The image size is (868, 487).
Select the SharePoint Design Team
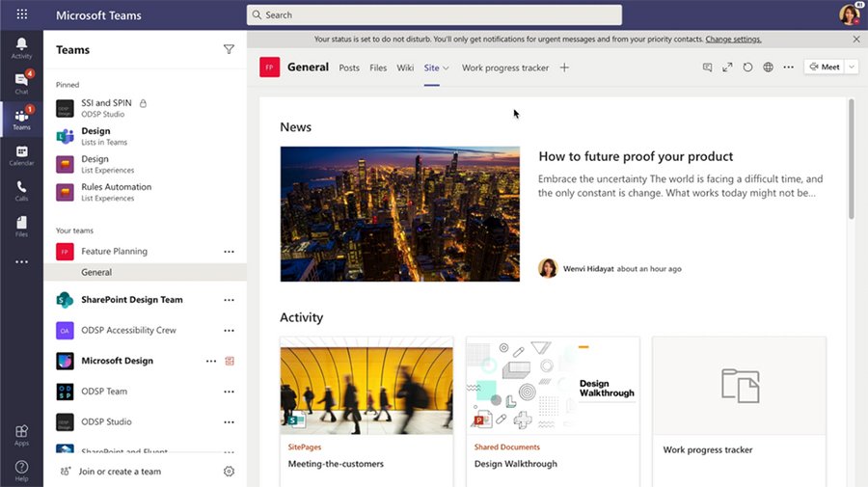click(132, 300)
